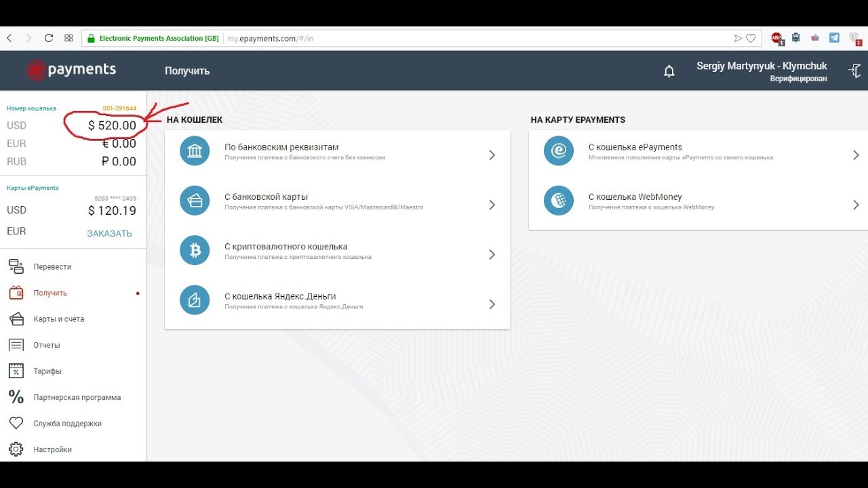868x488 pixels.
Task: Click the Верифицирован status text
Action: pos(798,79)
